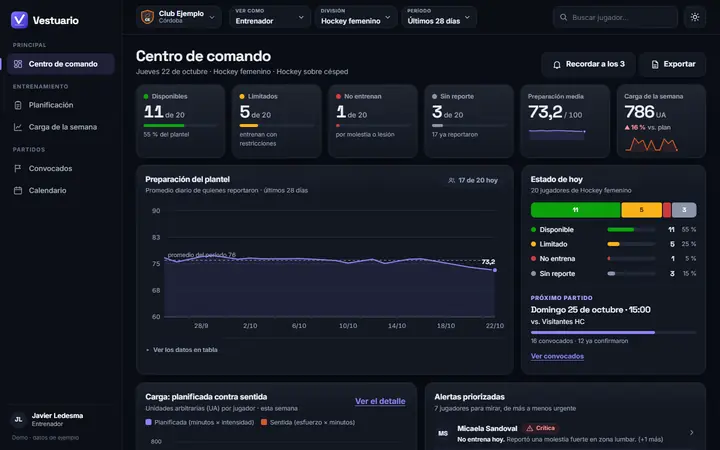Click the red status bar segment
Image resolution: width=720 pixels, height=450 pixels.
tap(667, 210)
